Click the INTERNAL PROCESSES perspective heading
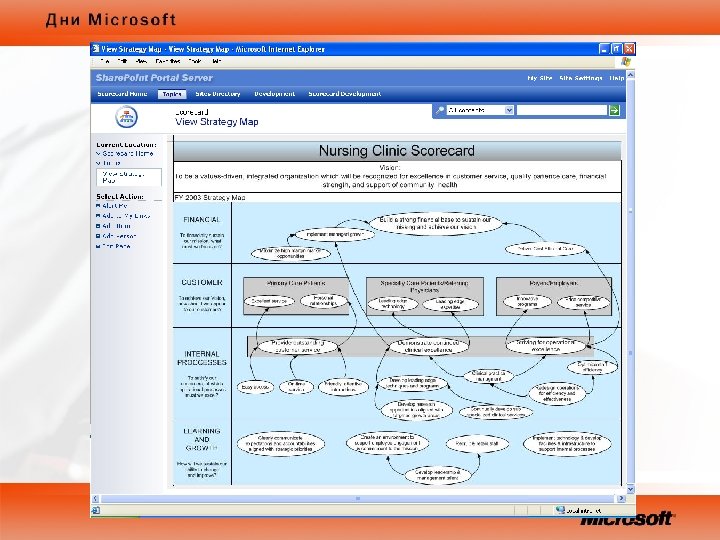Image resolution: width=720 pixels, height=540 pixels. (202, 358)
